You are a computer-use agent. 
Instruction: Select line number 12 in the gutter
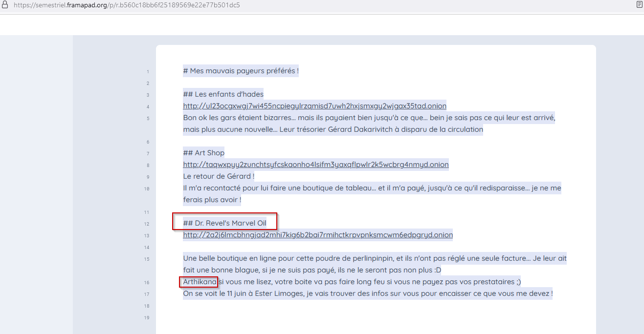(147, 224)
